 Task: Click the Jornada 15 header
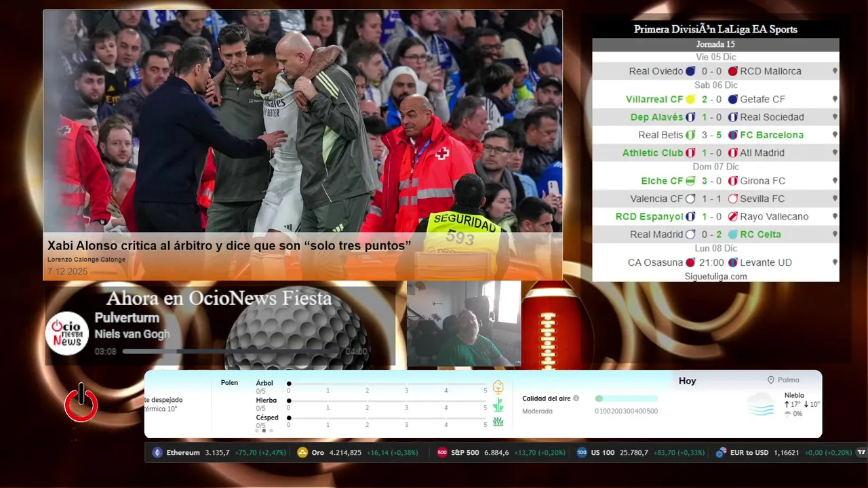715,44
